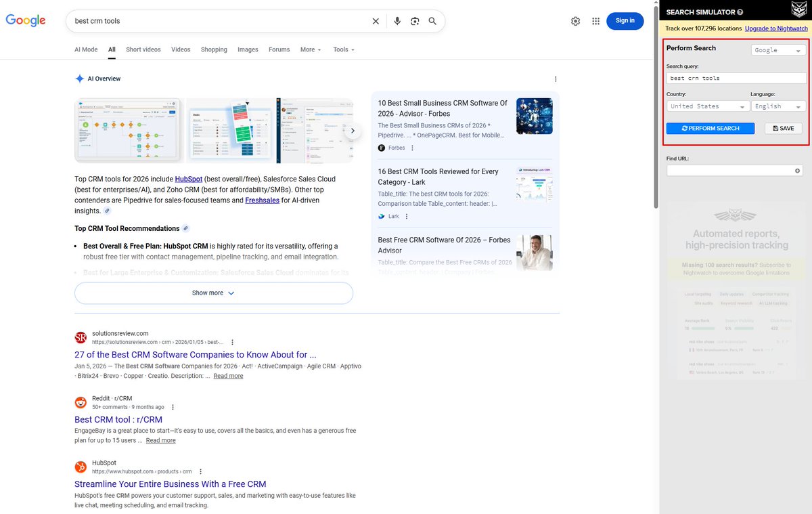Click the Perform Search button

710,128
